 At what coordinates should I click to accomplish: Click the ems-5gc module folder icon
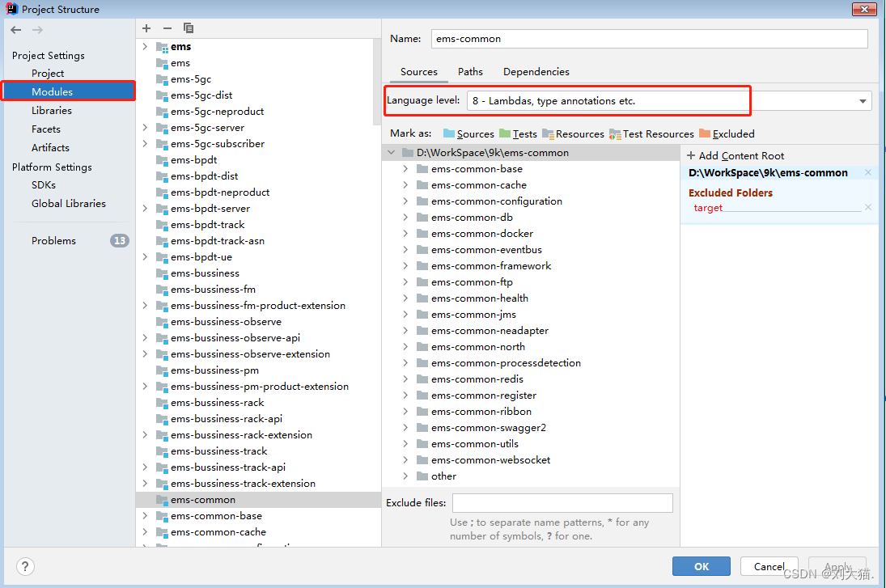coord(162,79)
